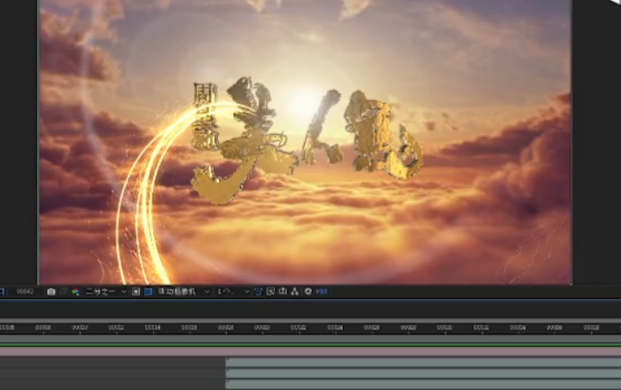Open the view layout 1个 dropdown

(x=233, y=292)
